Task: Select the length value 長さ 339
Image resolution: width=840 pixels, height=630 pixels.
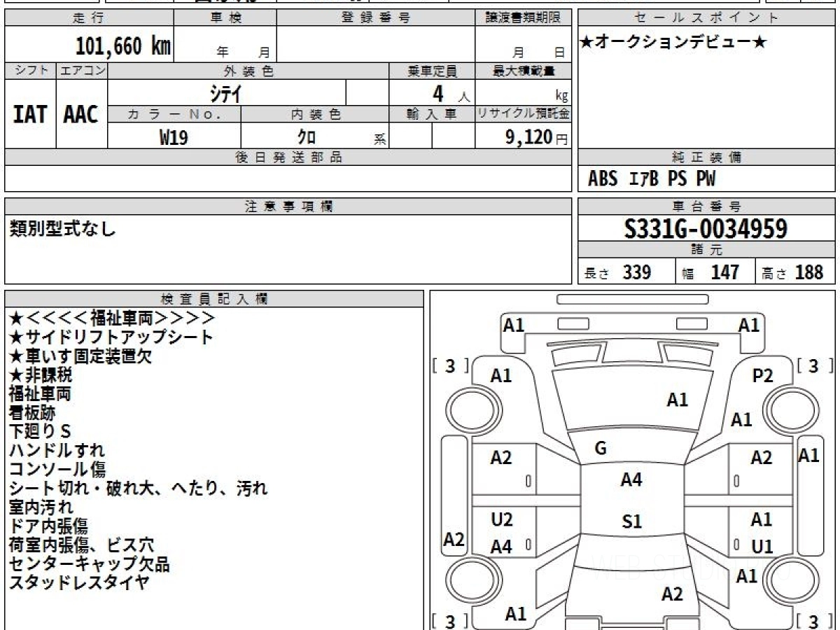Action: click(x=617, y=272)
